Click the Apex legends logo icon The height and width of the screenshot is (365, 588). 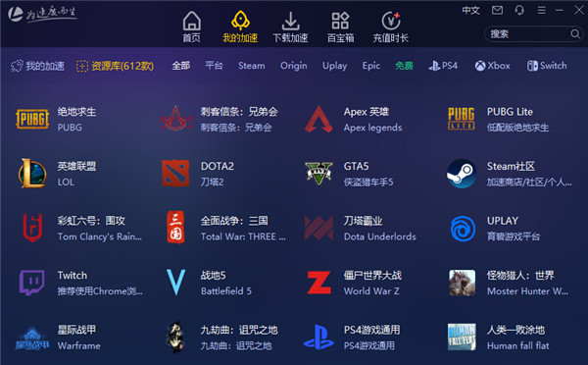pyautogui.click(x=318, y=119)
